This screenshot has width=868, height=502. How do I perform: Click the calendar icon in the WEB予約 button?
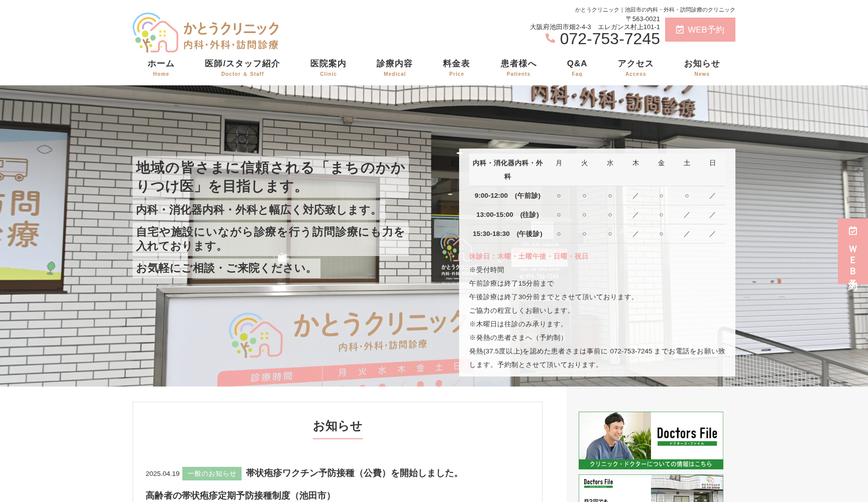click(680, 30)
